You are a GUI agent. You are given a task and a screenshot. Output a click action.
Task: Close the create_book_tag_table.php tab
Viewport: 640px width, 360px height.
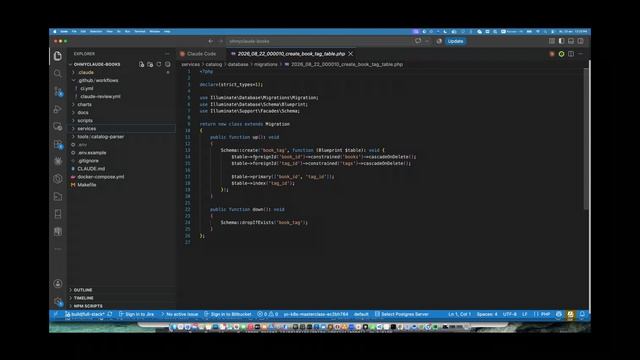(351, 54)
